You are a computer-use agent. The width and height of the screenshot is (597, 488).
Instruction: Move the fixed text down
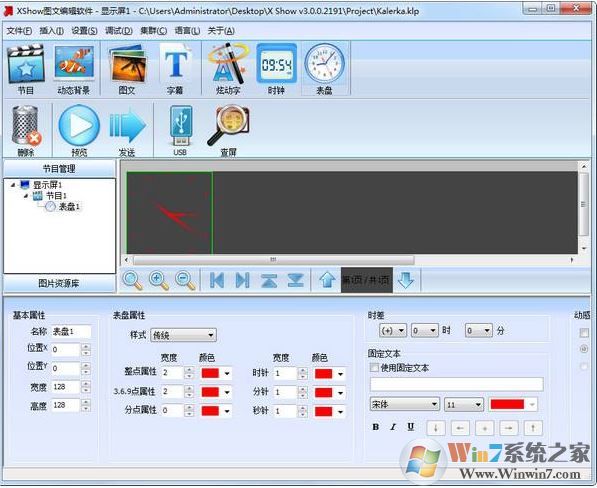coord(436,428)
